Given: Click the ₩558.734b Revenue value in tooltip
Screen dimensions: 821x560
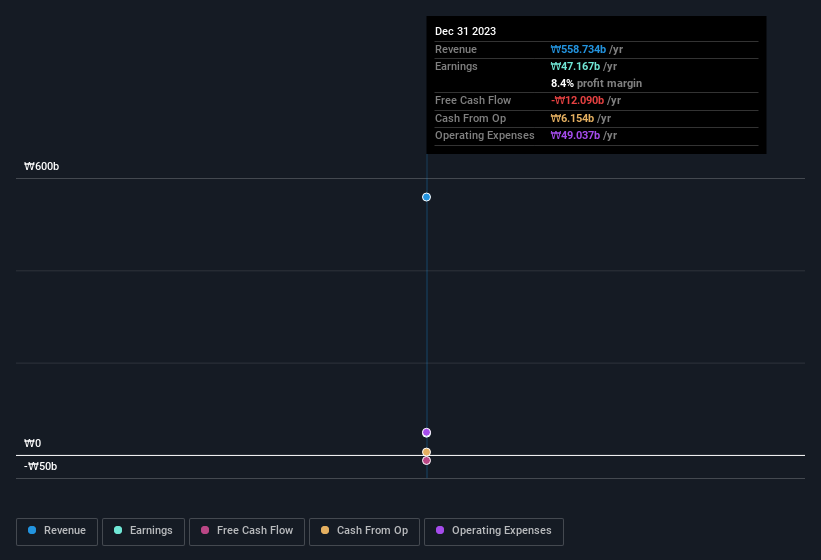Looking at the screenshot, I should pyautogui.click(x=578, y=49).
